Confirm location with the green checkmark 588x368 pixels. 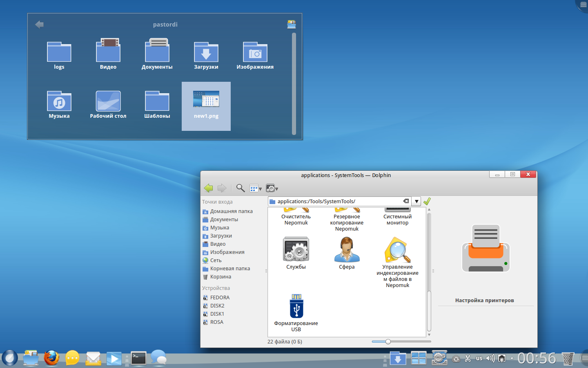427,201
